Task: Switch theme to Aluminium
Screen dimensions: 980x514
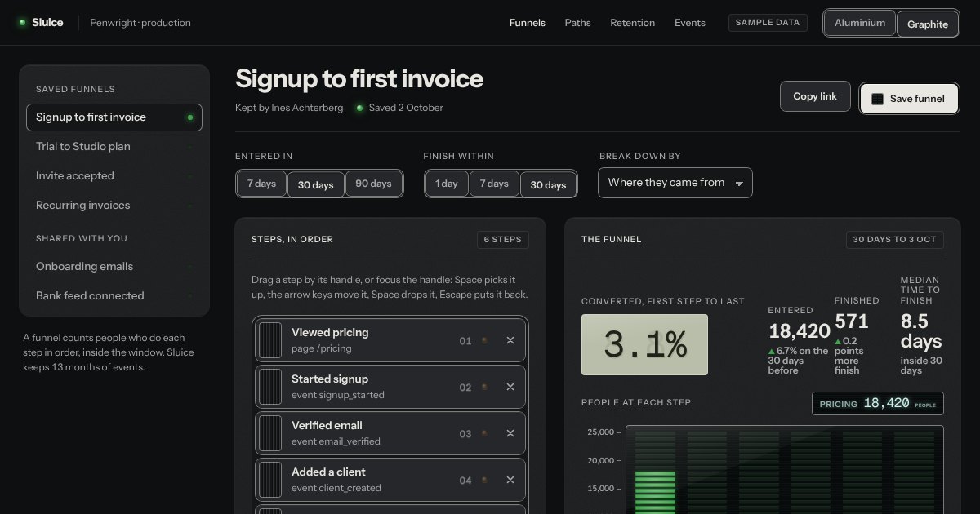Action: [860, 23]
